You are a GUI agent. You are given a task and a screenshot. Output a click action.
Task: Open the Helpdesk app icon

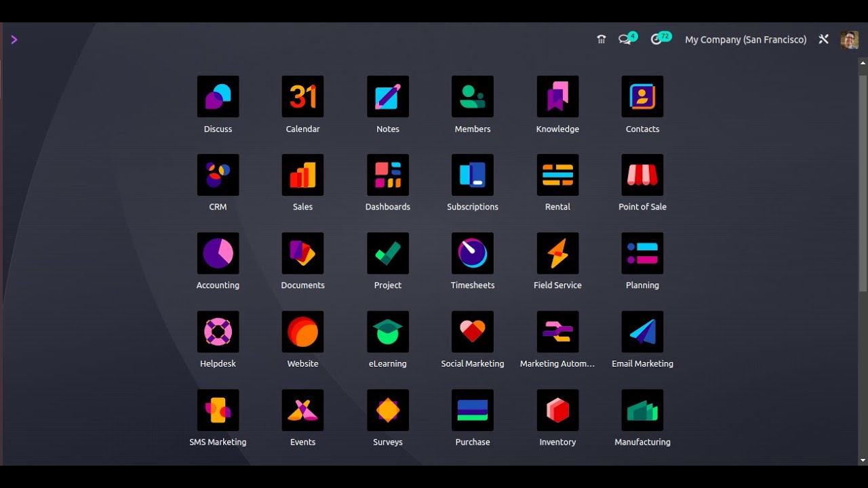coord(218,332)
